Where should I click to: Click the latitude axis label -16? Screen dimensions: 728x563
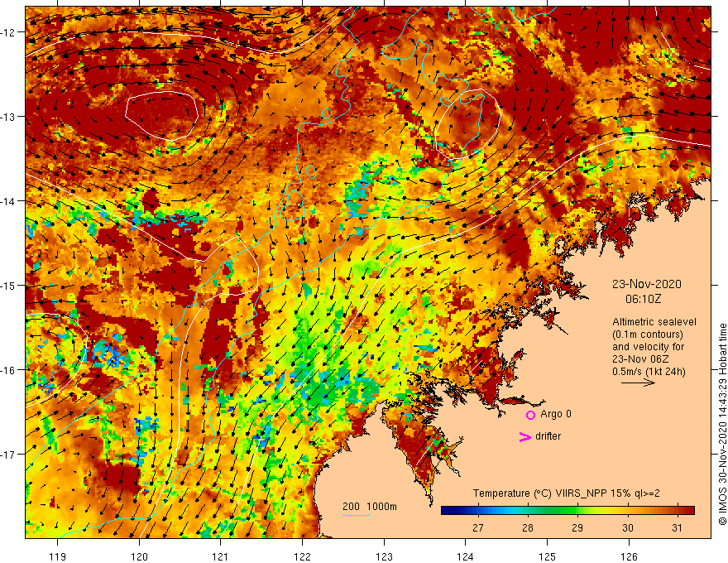(8, 370)
